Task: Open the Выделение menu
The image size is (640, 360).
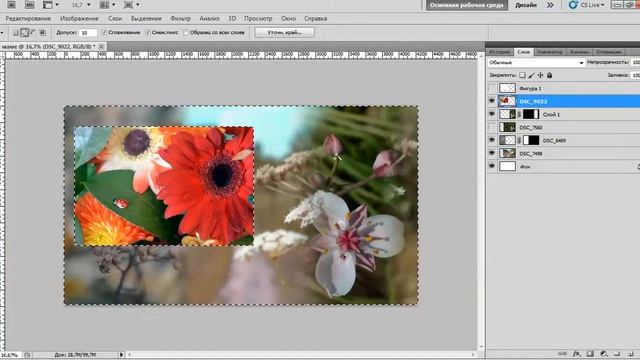Action: [x=146, y=19]
